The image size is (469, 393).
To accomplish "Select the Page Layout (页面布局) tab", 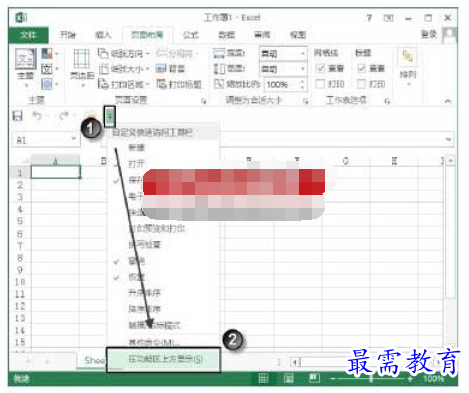I will (x=147, y=35).
